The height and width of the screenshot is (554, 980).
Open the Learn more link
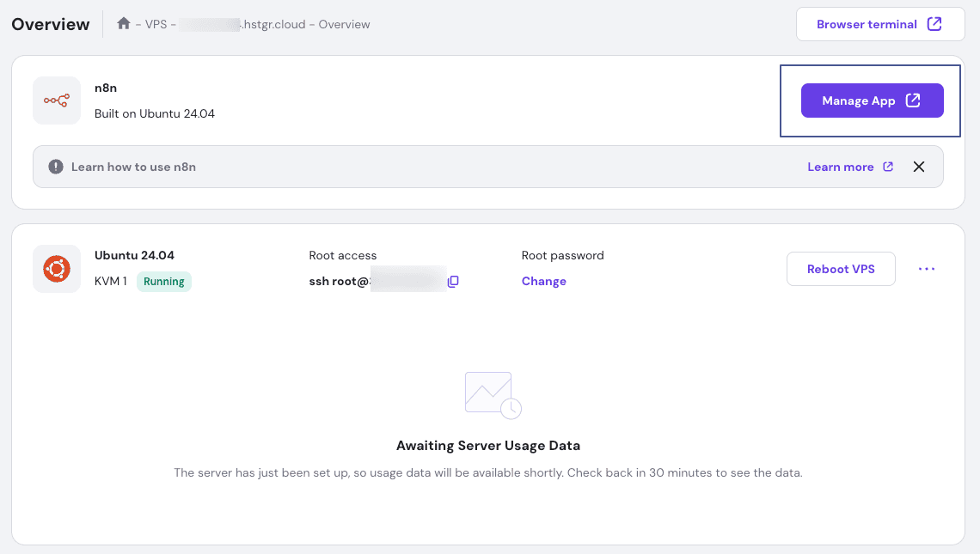[x=840, y=167]
